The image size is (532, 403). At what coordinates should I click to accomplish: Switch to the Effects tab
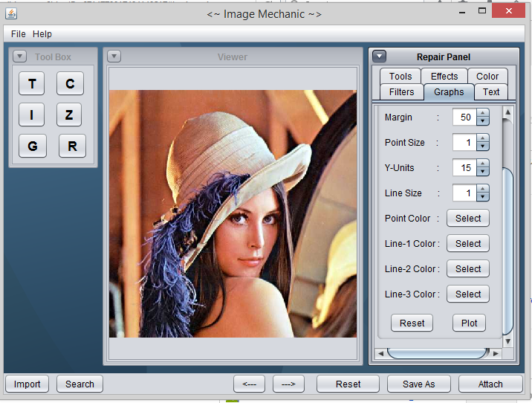coord(444,76)
